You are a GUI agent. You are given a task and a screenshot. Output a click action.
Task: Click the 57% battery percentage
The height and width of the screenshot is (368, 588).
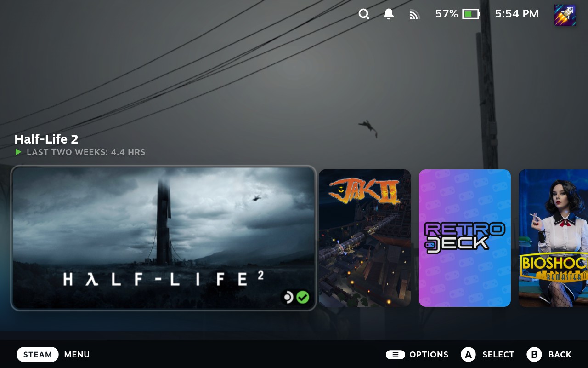[x=447, y=14]
